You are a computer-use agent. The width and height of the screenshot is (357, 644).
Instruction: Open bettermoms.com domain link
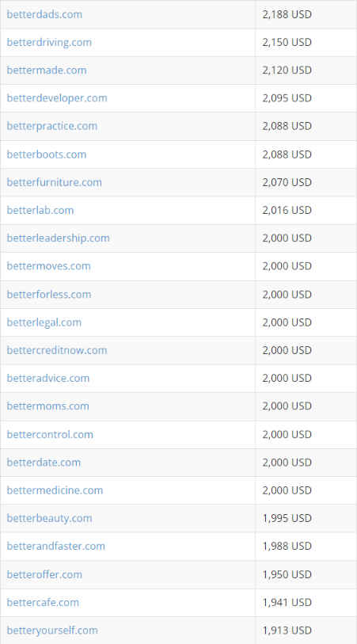[48, 406]
